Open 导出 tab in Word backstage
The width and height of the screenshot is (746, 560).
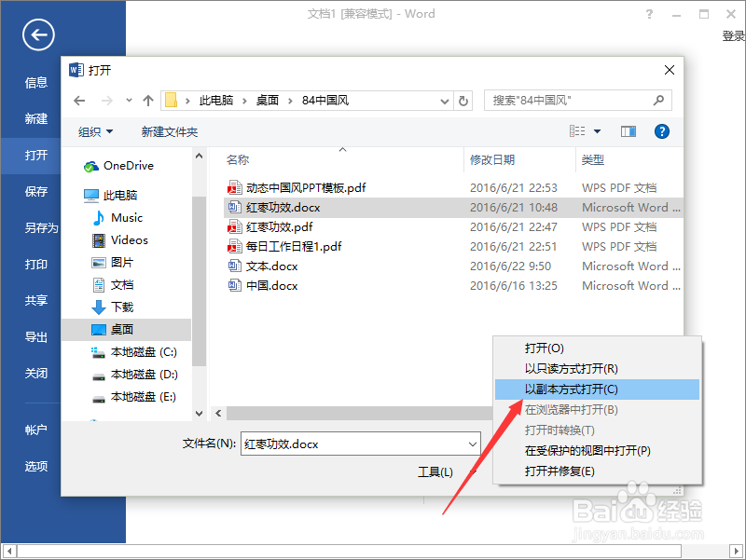tap(36, 337)
